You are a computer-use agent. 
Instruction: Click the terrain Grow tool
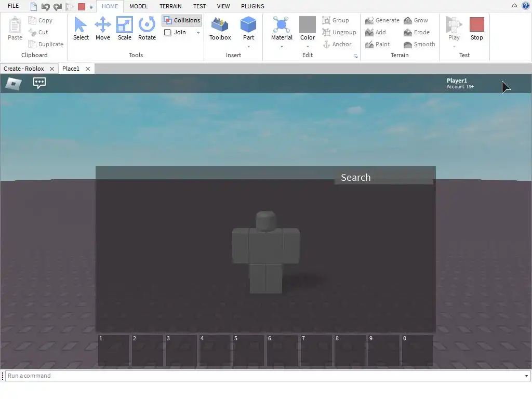point(407,20)
